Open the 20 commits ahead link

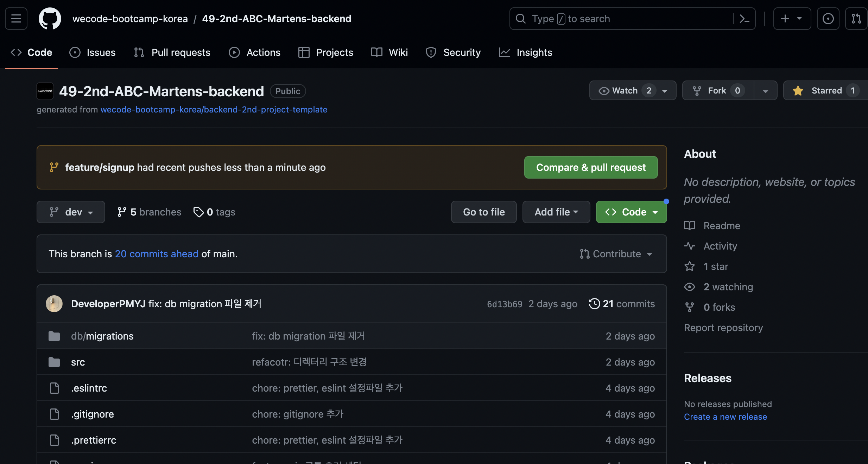point(157,254)
